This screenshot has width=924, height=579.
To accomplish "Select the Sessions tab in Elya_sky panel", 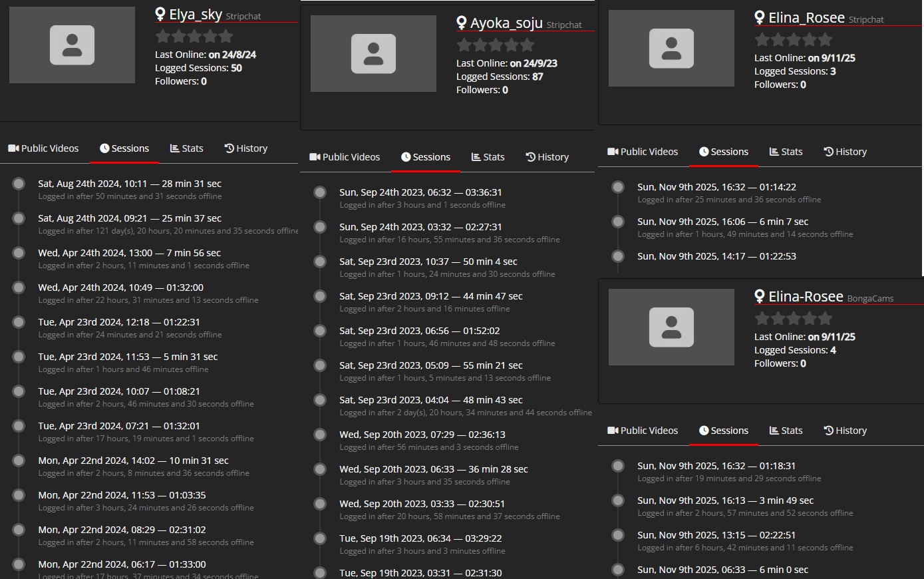I will 124,148.
